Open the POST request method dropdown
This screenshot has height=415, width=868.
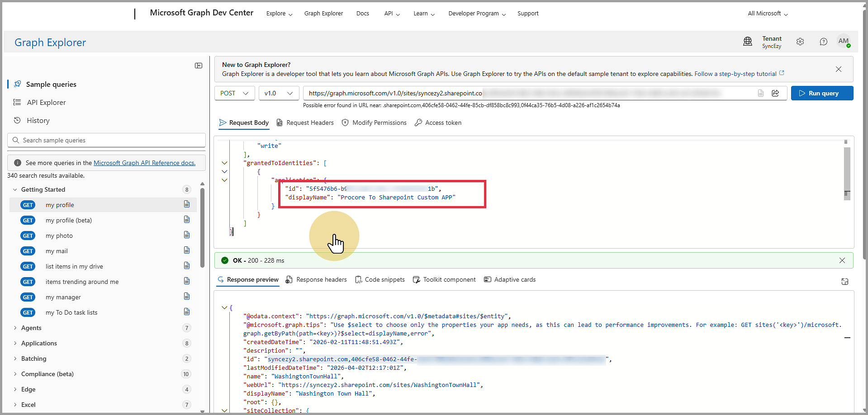(234, 93)
